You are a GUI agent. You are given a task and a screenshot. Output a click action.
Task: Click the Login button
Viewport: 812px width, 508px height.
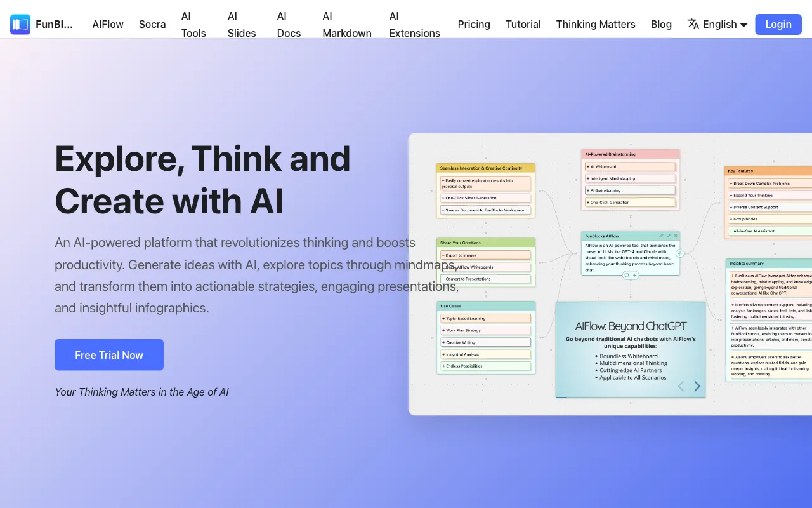tap(778, 24)
